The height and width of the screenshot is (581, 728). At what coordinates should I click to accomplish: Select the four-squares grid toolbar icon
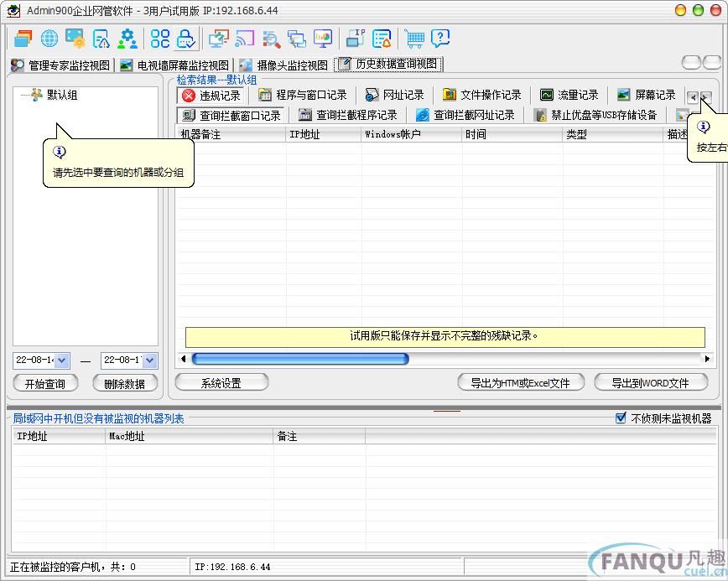160,39
